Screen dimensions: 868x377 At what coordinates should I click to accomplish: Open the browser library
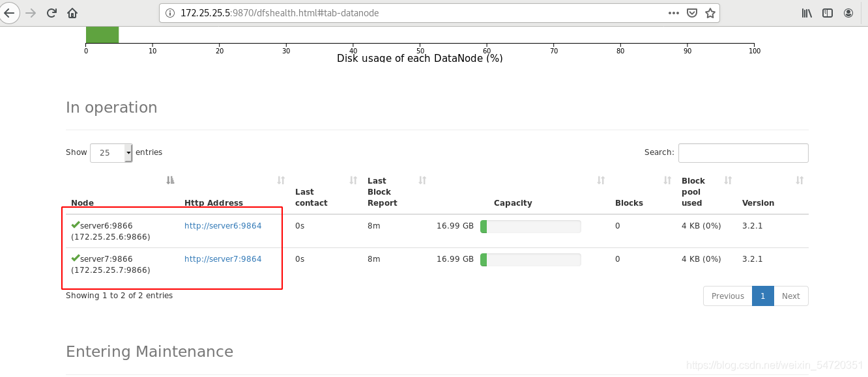click(x=807, y=13)
